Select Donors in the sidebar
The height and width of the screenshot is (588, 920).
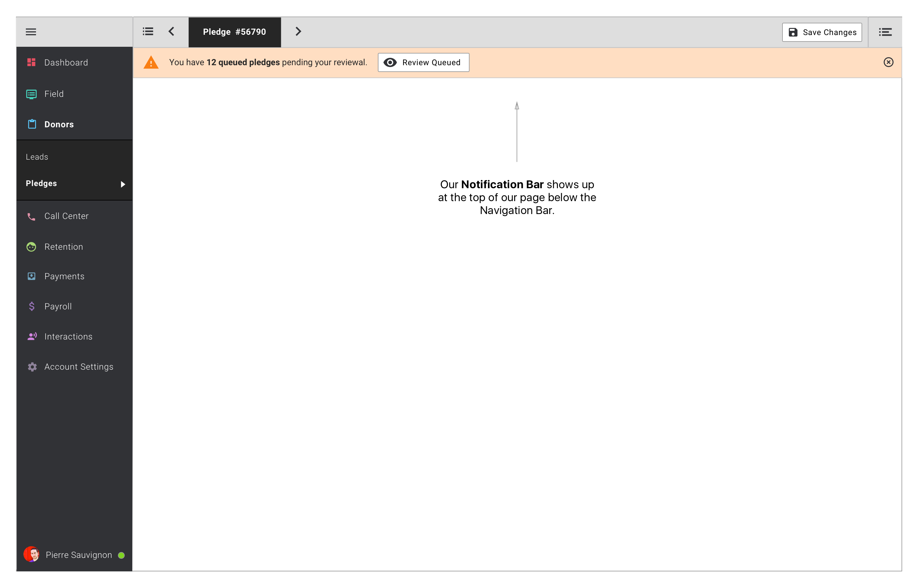(74, 125)
